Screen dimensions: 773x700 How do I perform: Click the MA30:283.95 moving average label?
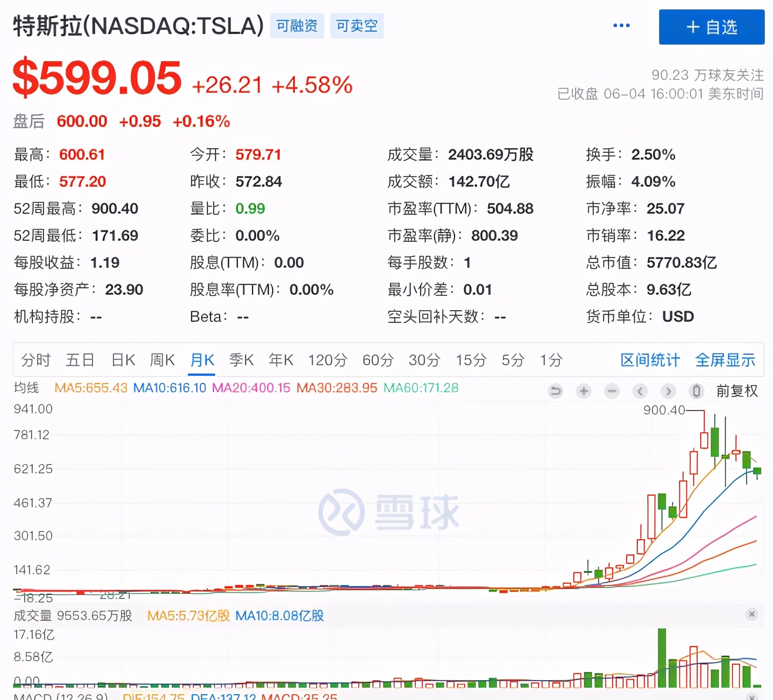[337, 388]
